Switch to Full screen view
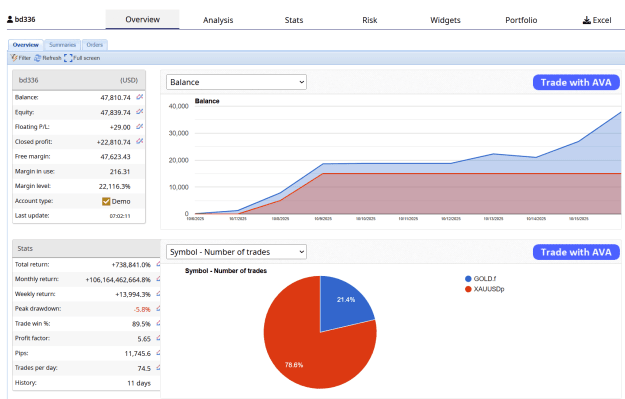 (82, 58)
